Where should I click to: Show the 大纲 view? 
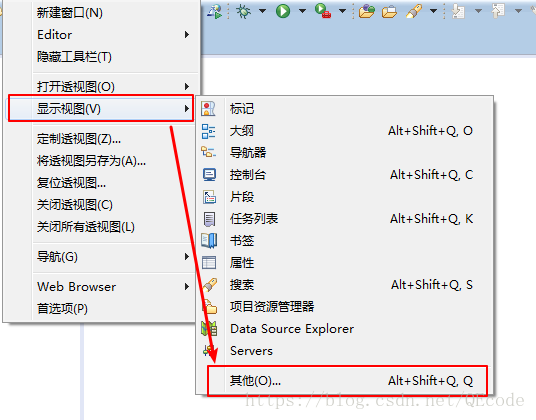[x=345, y=131]
